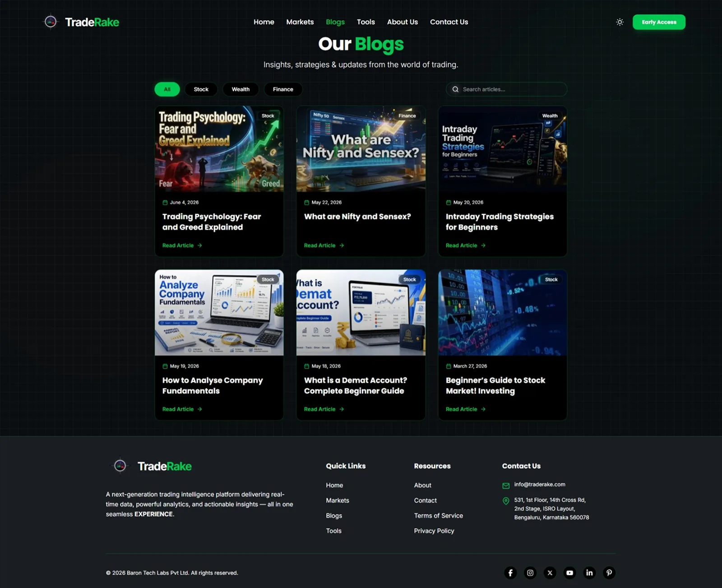Viewport: 722px width, 588px height.
Task: Filter blogs by Wealth category
Action: (x=241, y=89)
